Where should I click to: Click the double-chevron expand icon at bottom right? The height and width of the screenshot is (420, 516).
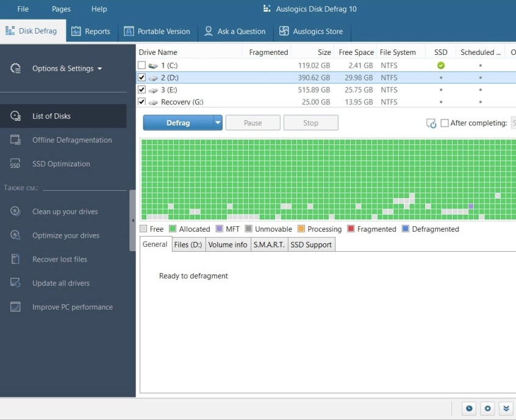[x=506, y=408]
